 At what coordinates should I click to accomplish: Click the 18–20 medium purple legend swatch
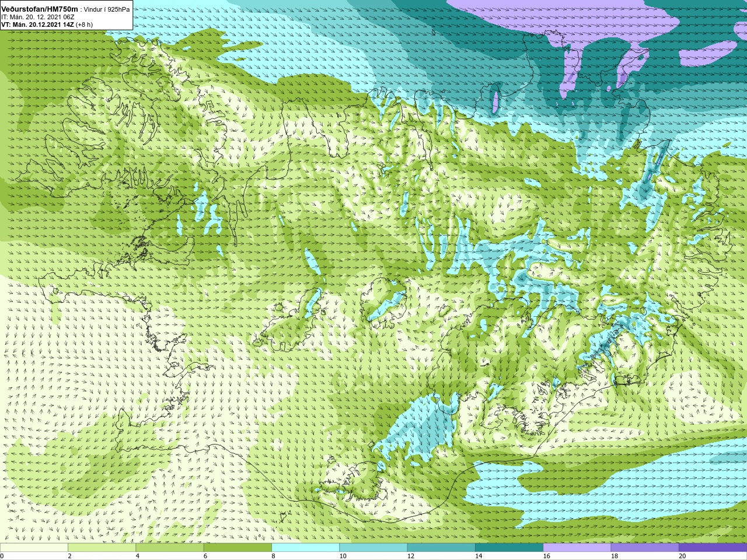645,548
